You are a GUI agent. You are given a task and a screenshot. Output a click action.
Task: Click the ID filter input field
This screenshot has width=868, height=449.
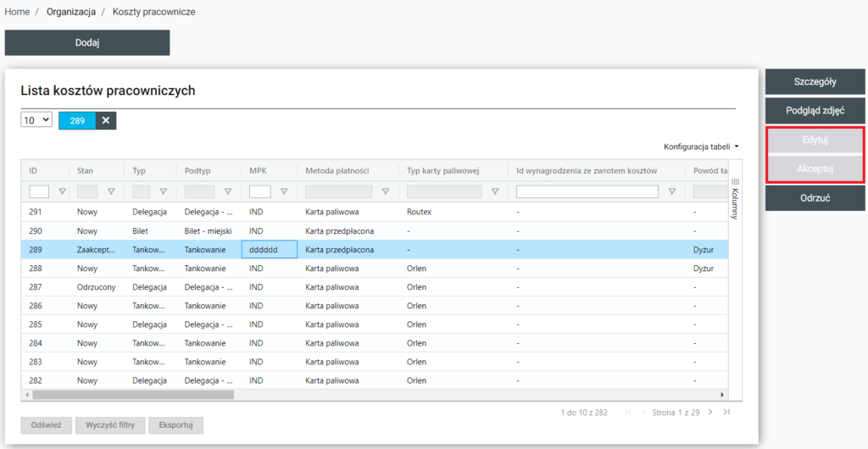pyautogui.click(x=39, y=191)
